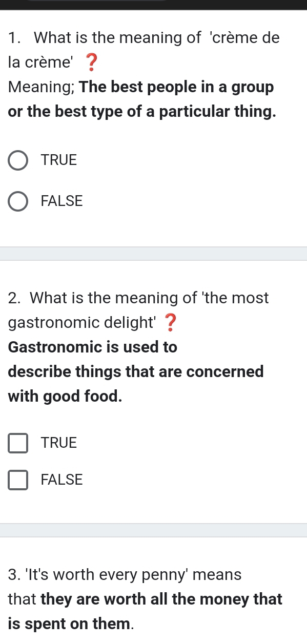Click the FALSE label for question 1
Image resolution: width=307 pixels, height=644 pixels.
(62, 201)
